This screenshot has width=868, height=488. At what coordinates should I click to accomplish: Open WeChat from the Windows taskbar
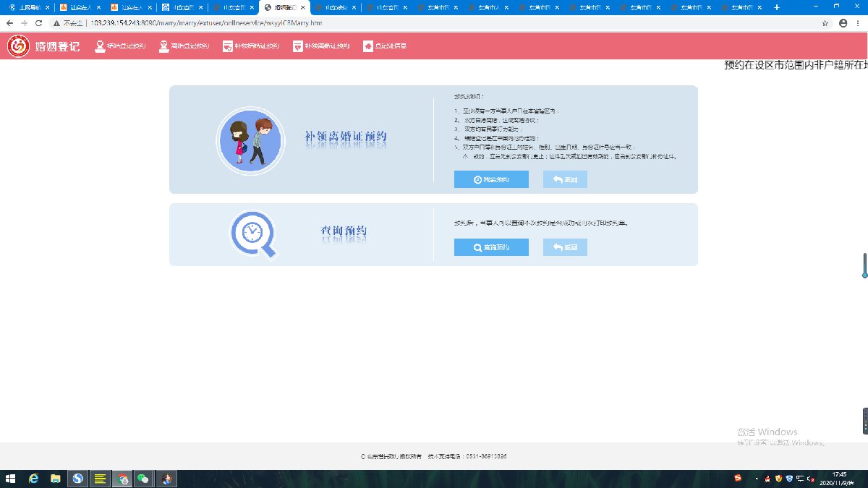(x=144, y=479)
